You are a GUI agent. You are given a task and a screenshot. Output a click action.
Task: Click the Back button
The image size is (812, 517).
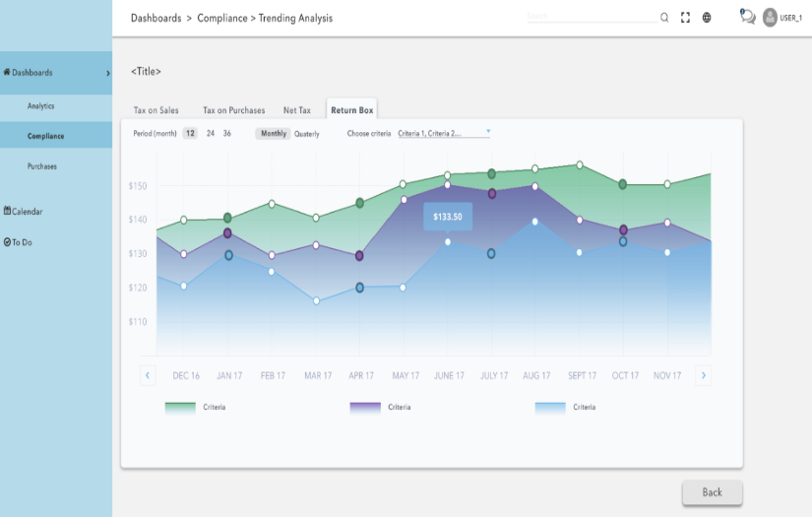(712, 492)
